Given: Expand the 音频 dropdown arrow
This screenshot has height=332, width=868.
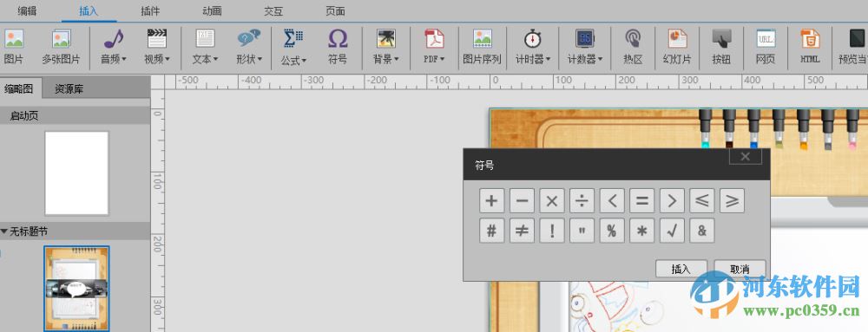Looking at the screenshot, I should point(124,60).
